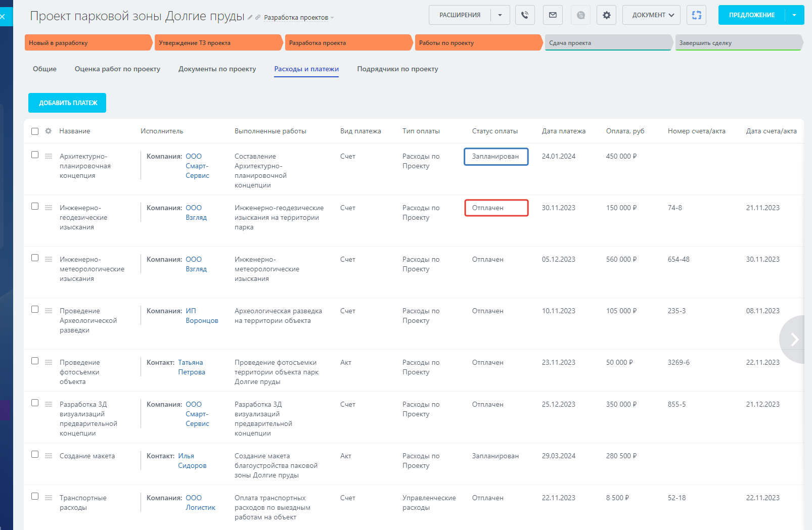The width and height of the screenshot is (812, 530).
Task: Tick the checkbox for Архитектурно-планировочная концепция row
Action: tap(35, 155)
